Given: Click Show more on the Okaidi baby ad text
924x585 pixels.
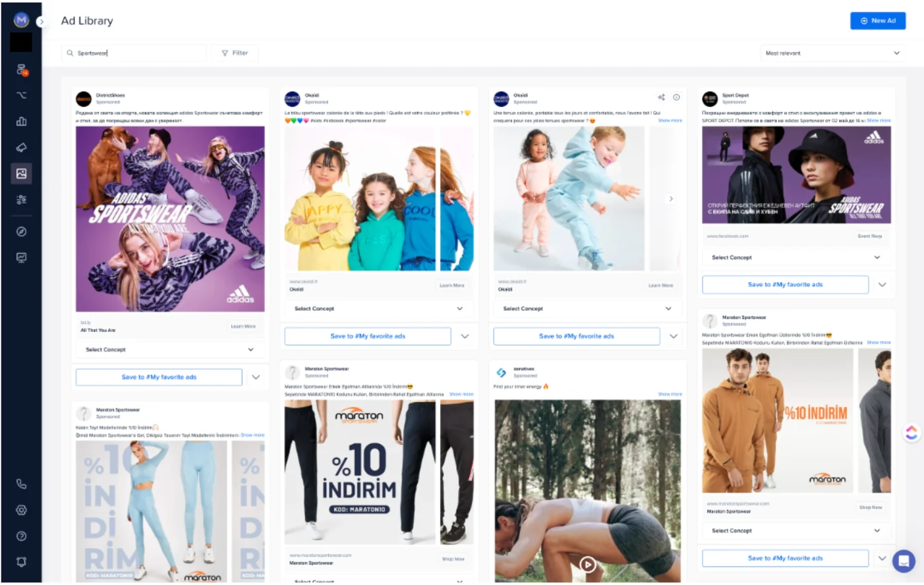Looking at the screenshot, I should click(x=670, y=121).
